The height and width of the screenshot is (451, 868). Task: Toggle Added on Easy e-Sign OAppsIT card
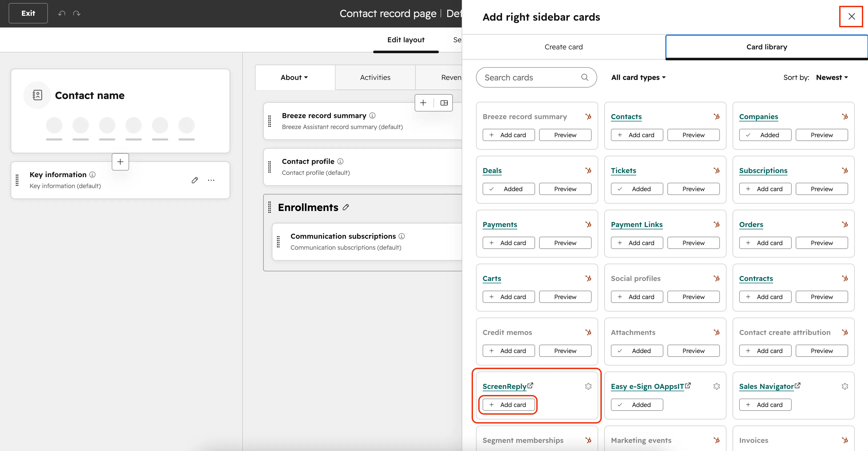637,405
